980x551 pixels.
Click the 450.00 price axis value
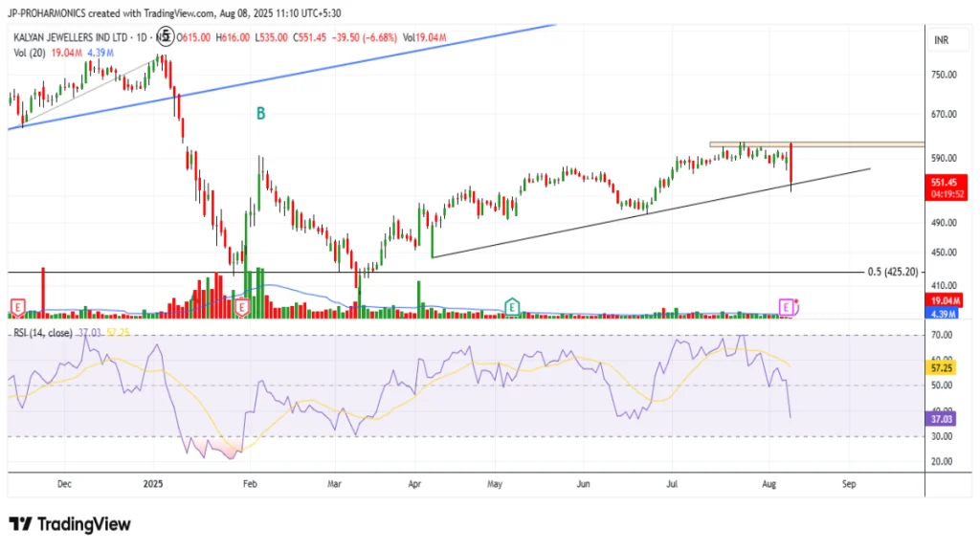(944, 253)
